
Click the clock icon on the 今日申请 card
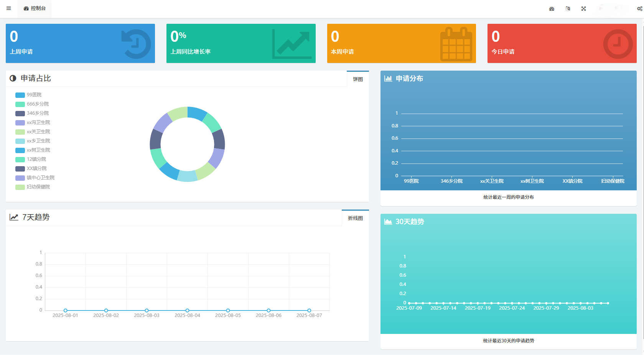point(618,44)
